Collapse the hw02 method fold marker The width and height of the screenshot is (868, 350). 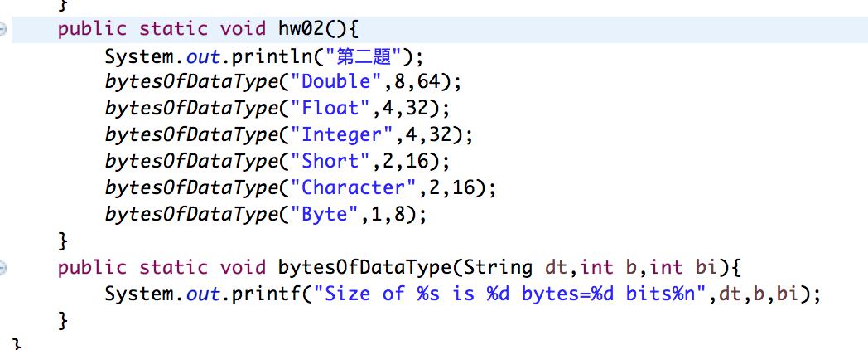[2, 29]
